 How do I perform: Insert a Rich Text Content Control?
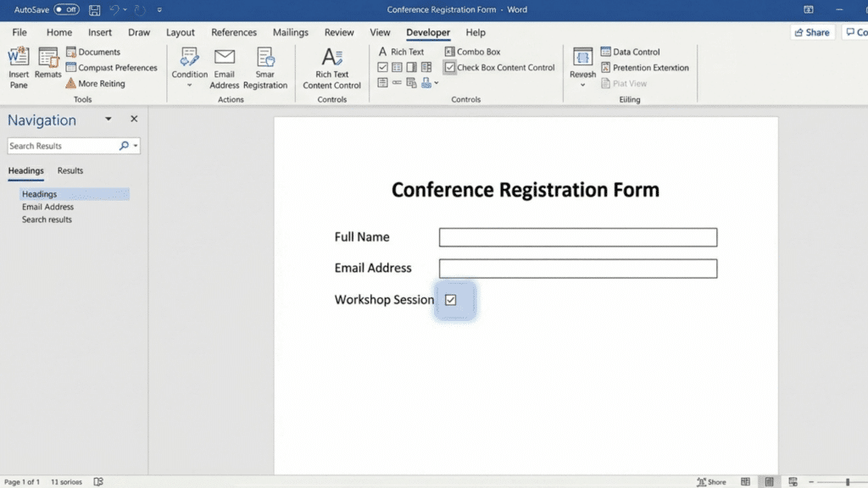(331, 68)
